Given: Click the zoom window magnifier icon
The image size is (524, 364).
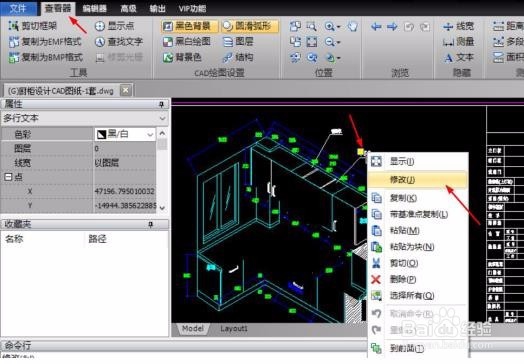Looking at the screenshot, I should coord(311,26).
